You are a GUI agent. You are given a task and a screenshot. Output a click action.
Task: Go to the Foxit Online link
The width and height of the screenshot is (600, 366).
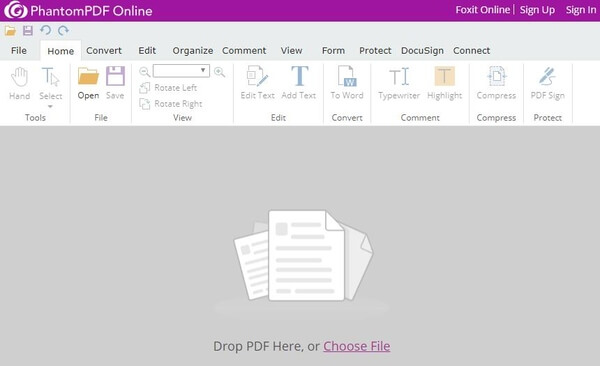point(483,10)
